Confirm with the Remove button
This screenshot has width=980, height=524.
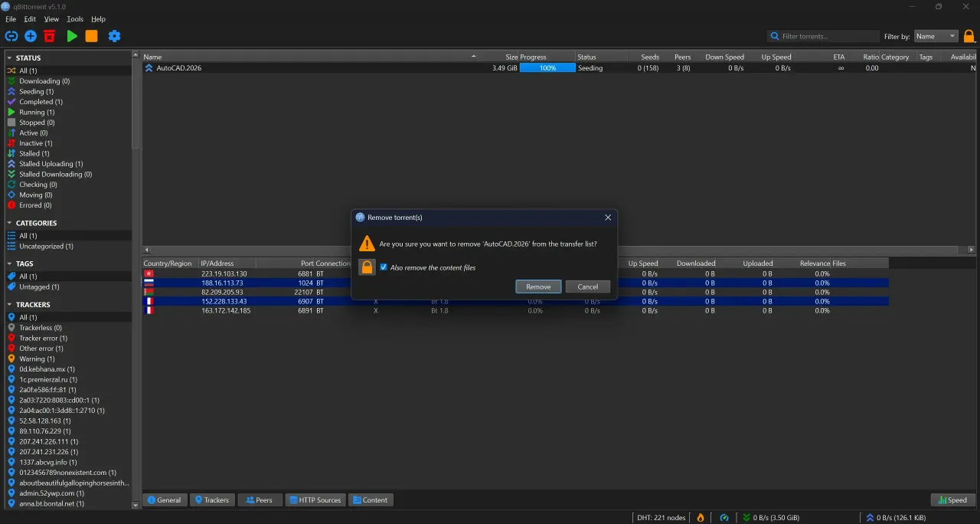click(x=538, y=287)
